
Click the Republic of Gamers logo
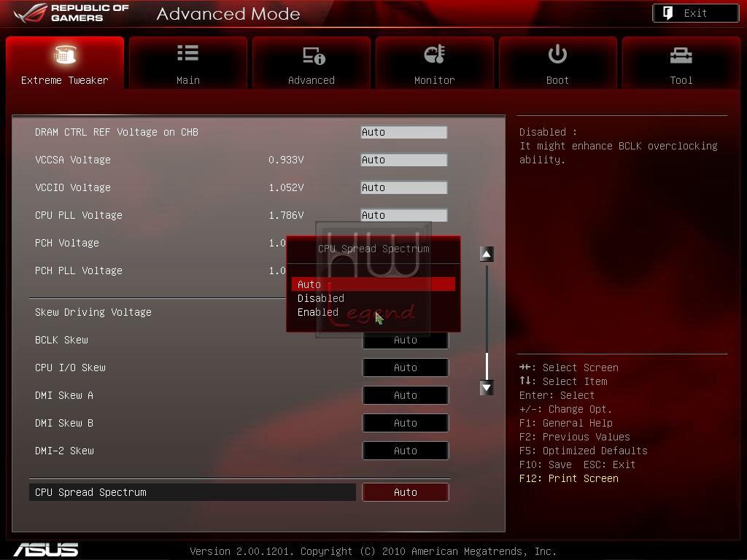click(71, 13)
